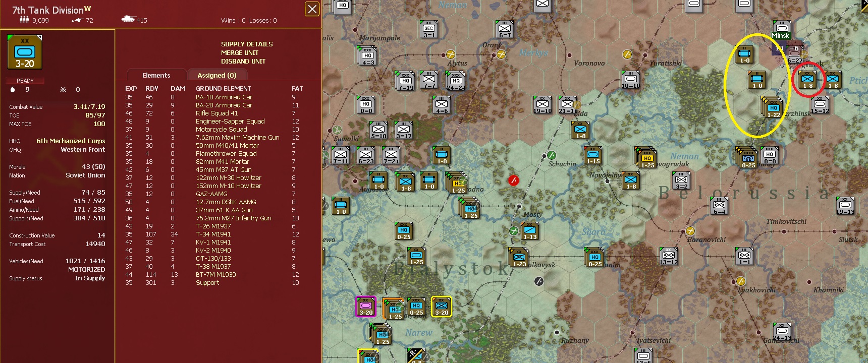Select the German 19=10 infantry division
The height and width of the screenshot is (363, 868).
coord(542,105)
